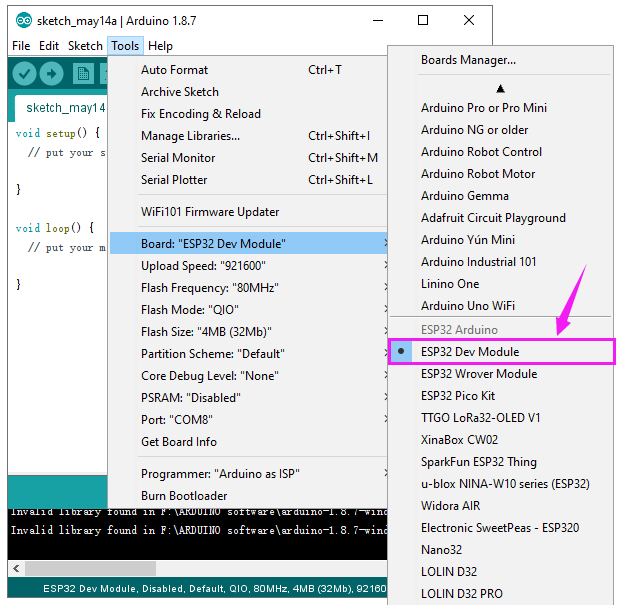Click the Verify checkmark toolbar icon
625x605 pixels.
[24, 74]
